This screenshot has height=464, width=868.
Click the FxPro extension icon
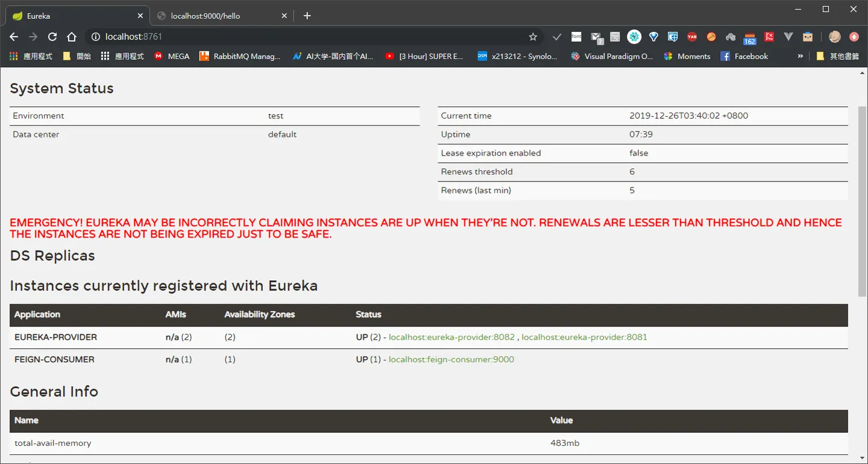point(769,37)
